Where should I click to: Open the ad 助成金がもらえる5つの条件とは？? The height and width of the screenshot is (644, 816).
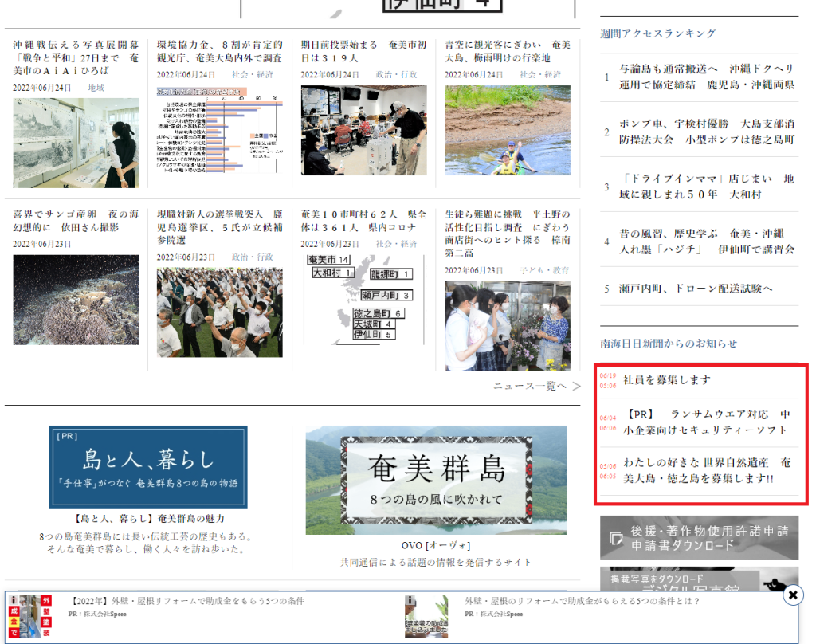tap(582, 601)
